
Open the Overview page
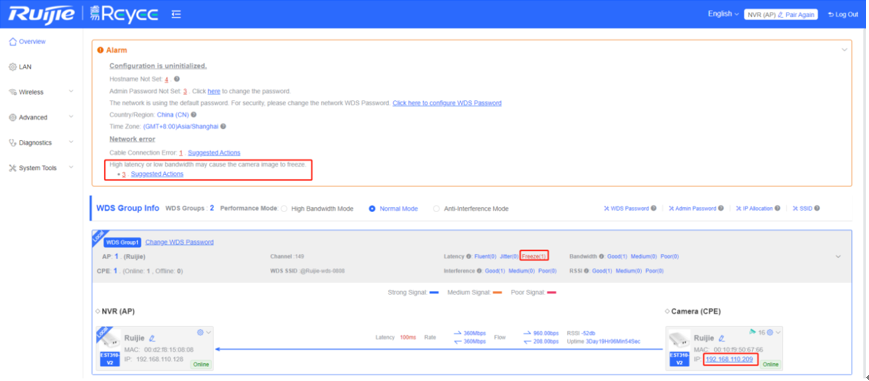[32, 42]
